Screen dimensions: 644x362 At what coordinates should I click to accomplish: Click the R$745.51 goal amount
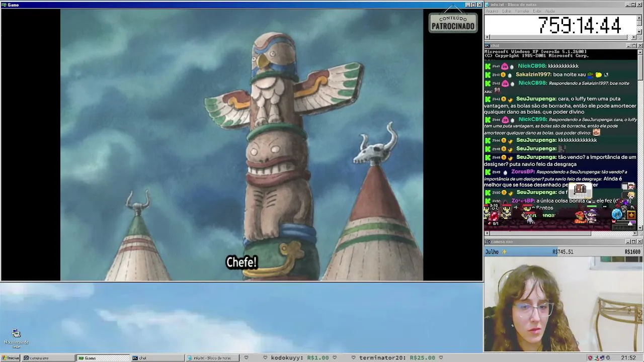tap(562, 252)
